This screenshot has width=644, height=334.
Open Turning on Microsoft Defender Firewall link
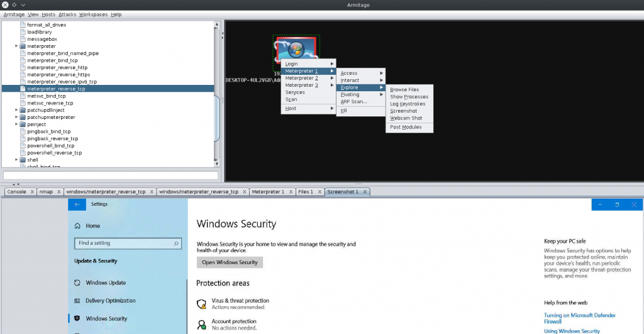point(579,318)
